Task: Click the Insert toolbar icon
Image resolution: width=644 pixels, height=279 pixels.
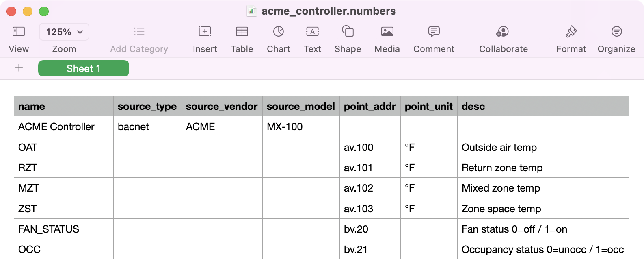Action: pyautogui.click(x=205, y=32)
